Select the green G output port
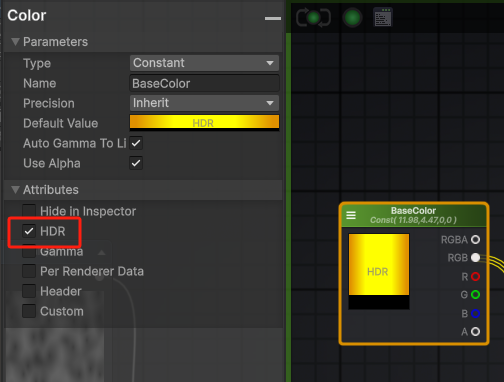This screenshot has width=504, height=382. click(476, 295)
